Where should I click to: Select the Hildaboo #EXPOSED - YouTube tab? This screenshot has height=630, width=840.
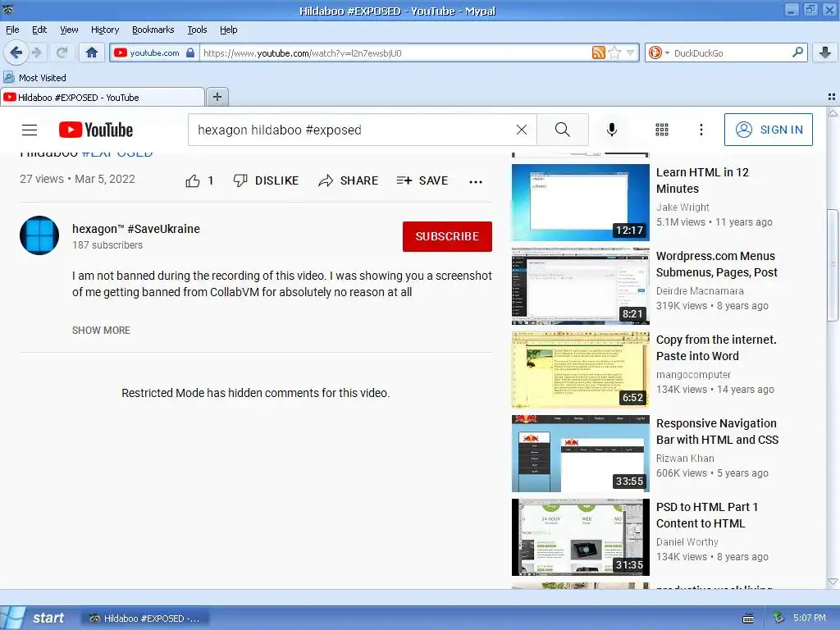pyautogui.click(x=103, y=98)
